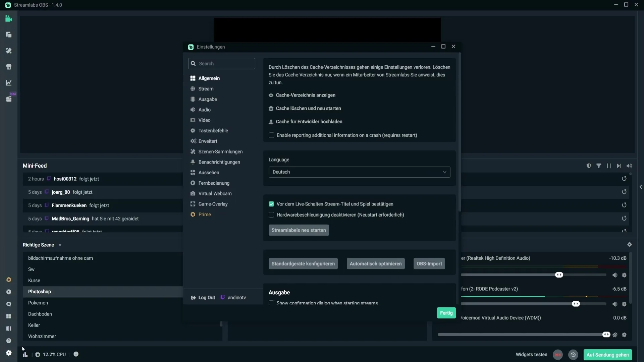Click the gold Prime star icon in sidebar
This screenshot has width=644, height=362.
click(x=9, y=280)
